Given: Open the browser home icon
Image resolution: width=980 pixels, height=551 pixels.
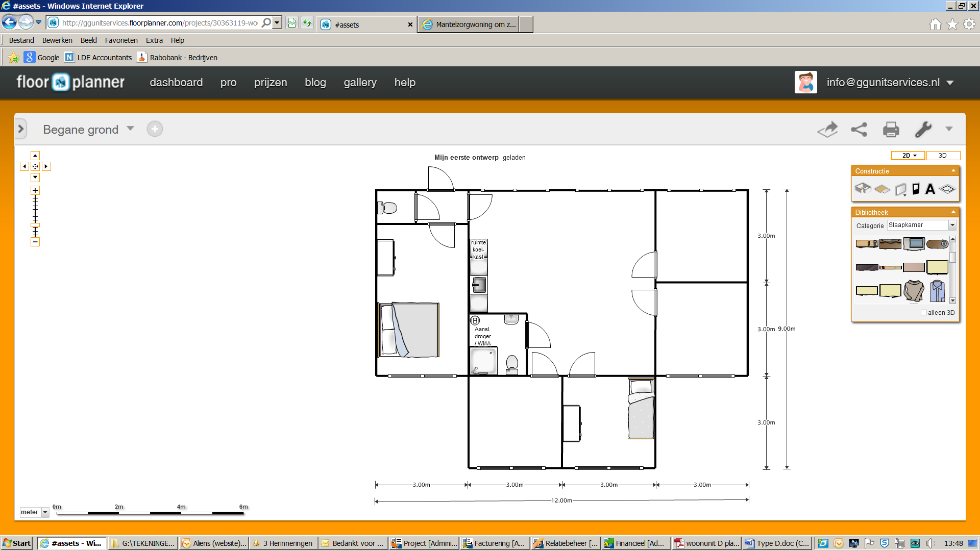Looking at the screenshot, I should [x=935, y=24].
